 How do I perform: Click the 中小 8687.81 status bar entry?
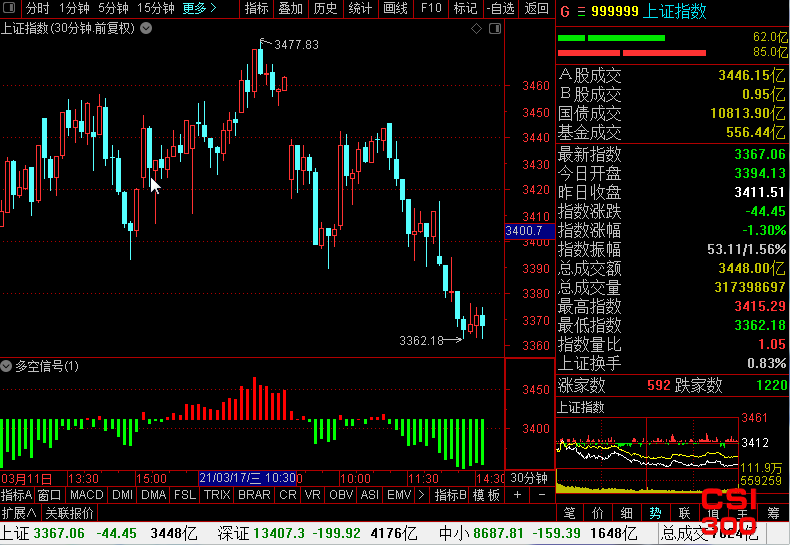(x=538, y=533)
